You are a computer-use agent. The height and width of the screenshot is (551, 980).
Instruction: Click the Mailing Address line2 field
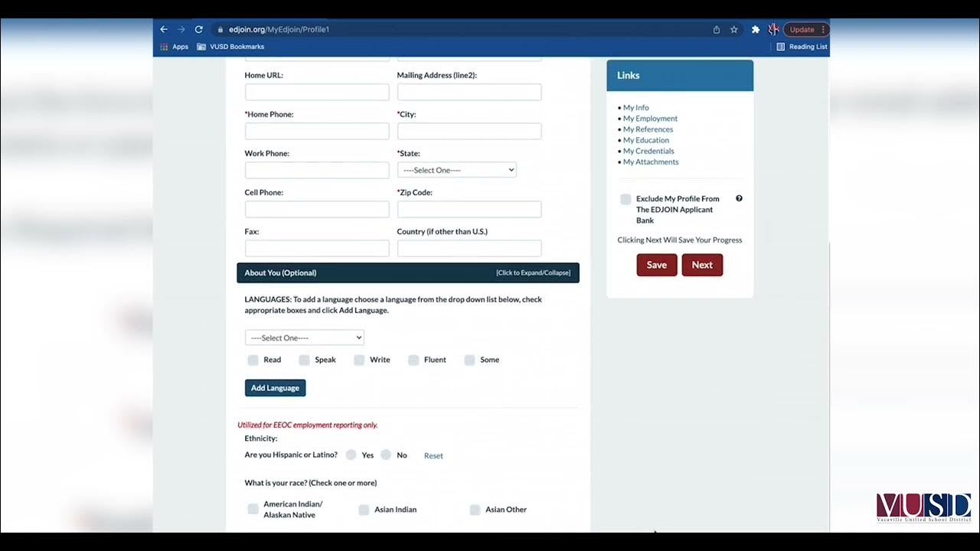click(469, 92)
